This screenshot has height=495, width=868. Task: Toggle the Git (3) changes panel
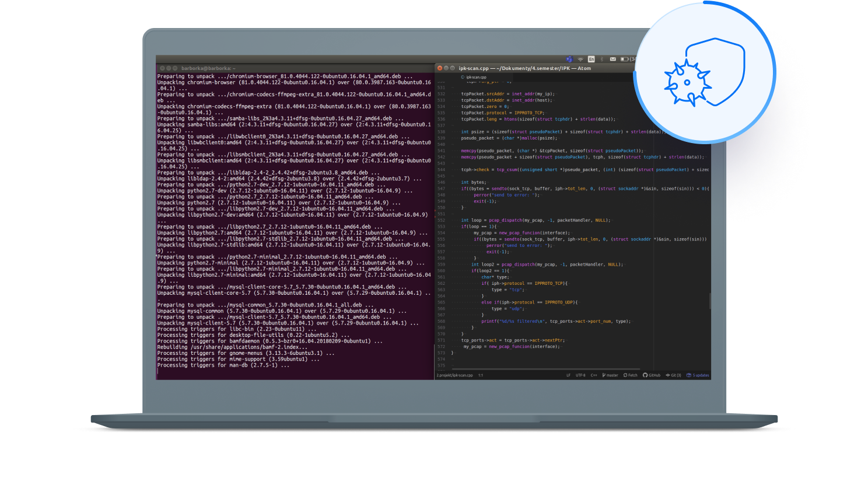click(x=674, y=375)
